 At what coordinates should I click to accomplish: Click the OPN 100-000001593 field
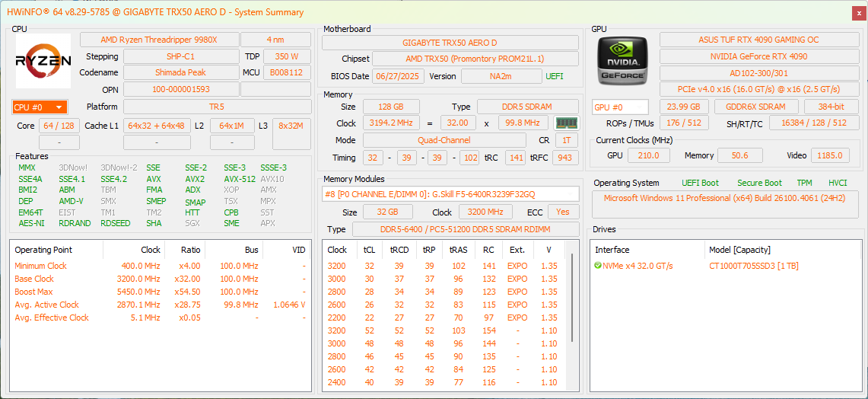180,89
